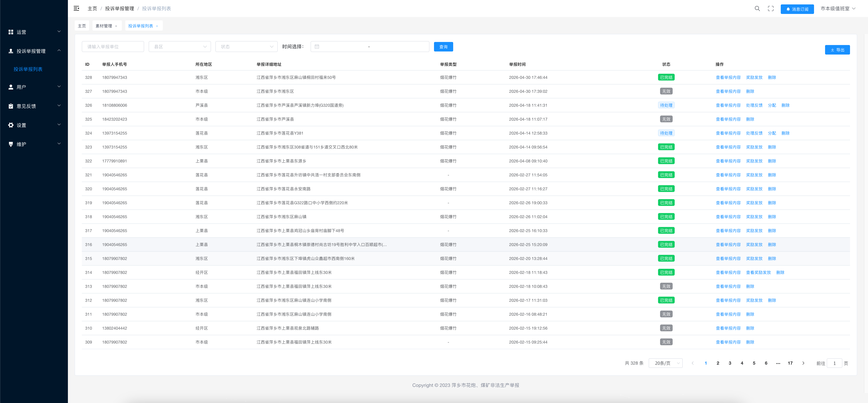This screenshot has height=403, width=868.
Task: Click the 消息订阅 bell button
Action: click(x=797, y=9)
